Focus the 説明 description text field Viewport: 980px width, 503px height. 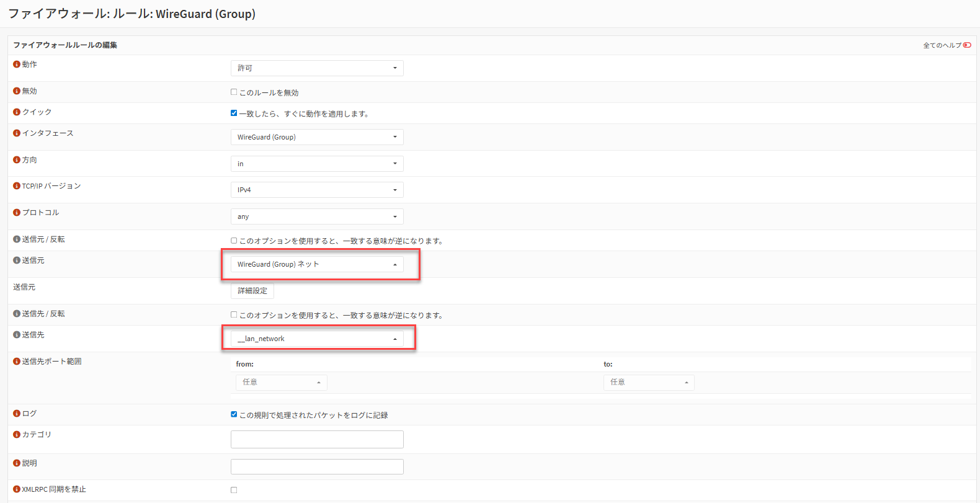[317, 466]
